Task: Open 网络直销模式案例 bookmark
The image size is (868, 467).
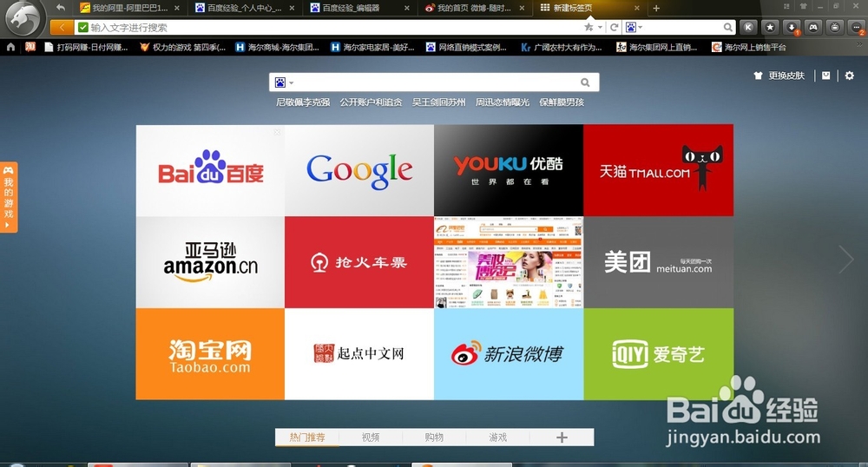Action: coord(467,47)
